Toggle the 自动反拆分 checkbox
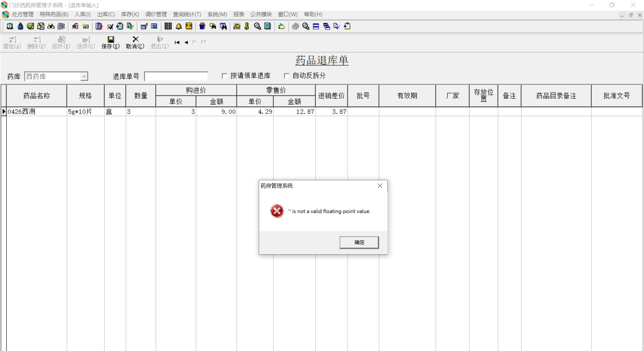This screenshot has width=644, height=351. [287, 76]
